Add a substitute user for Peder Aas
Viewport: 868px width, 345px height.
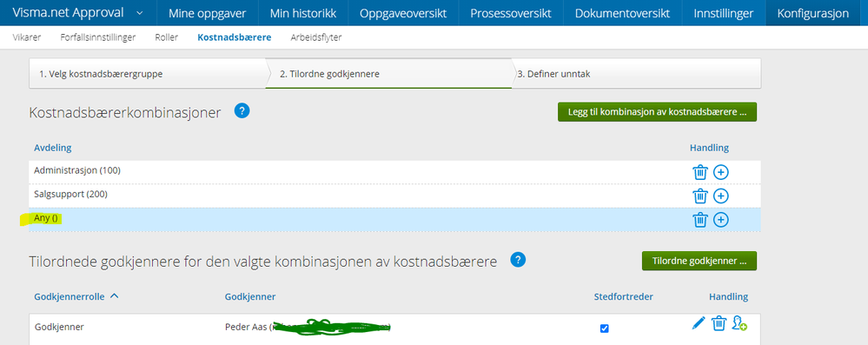pos(739,323)
